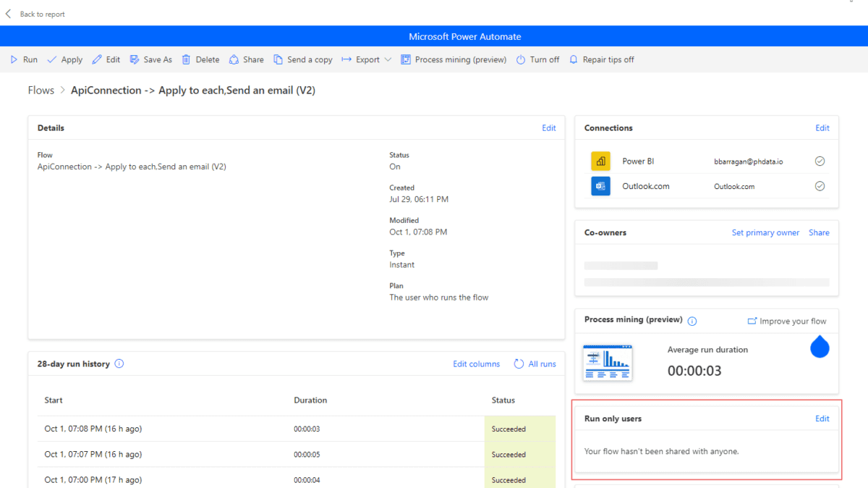Navigate to Flows in the breadcrumb
The height and width of the screenshot is (488, 868).
[x=41, y=90]
